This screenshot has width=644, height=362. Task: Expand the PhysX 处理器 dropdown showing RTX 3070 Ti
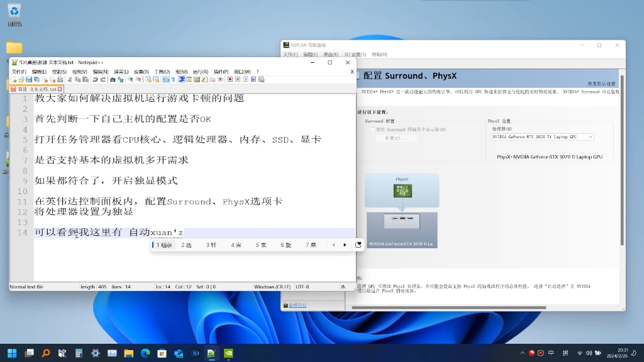click(543, 137)
